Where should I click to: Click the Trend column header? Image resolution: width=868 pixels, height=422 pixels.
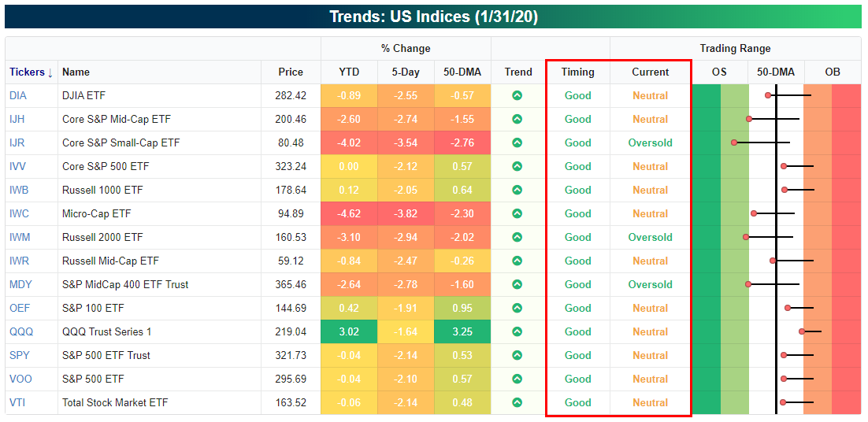pyautogui.click(x=518, y=72)
